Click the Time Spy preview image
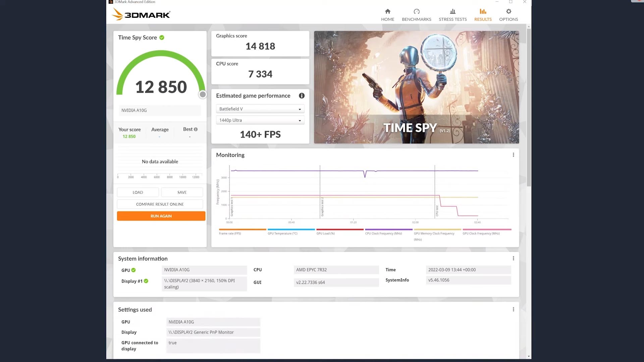 416,87
